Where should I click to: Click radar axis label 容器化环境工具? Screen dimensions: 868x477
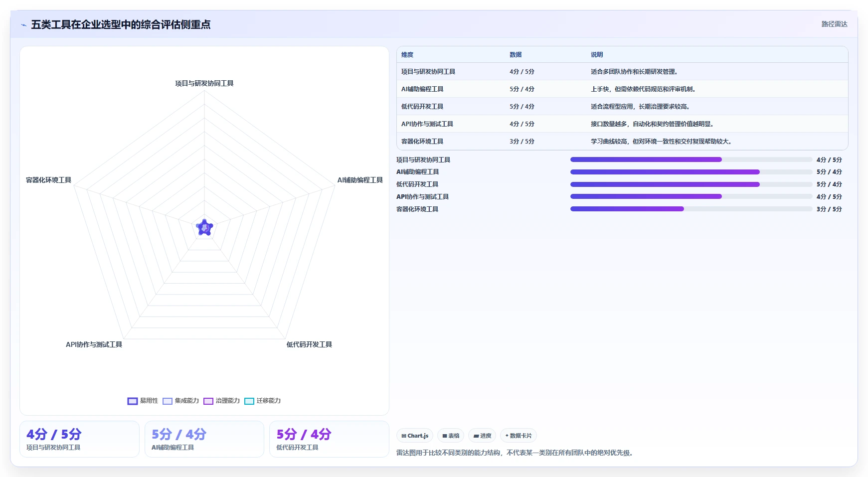48,180
